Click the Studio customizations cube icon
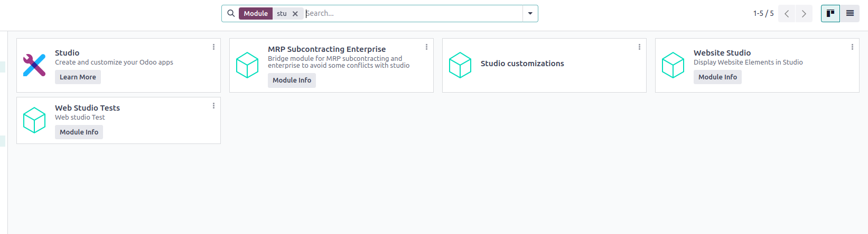Screen dimensions: 868x234 [x=460, y=65]
